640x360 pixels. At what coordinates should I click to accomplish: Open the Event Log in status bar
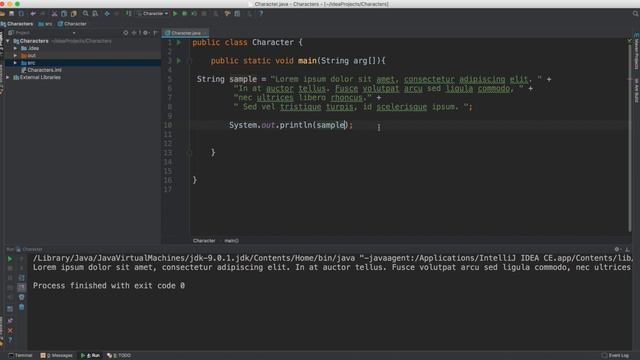[616, 356]
